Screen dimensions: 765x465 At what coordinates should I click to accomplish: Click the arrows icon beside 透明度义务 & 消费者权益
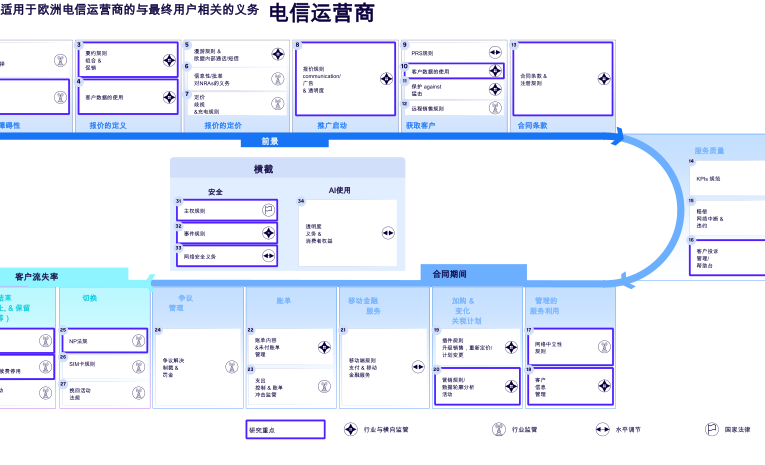click(x=388, y=233)
